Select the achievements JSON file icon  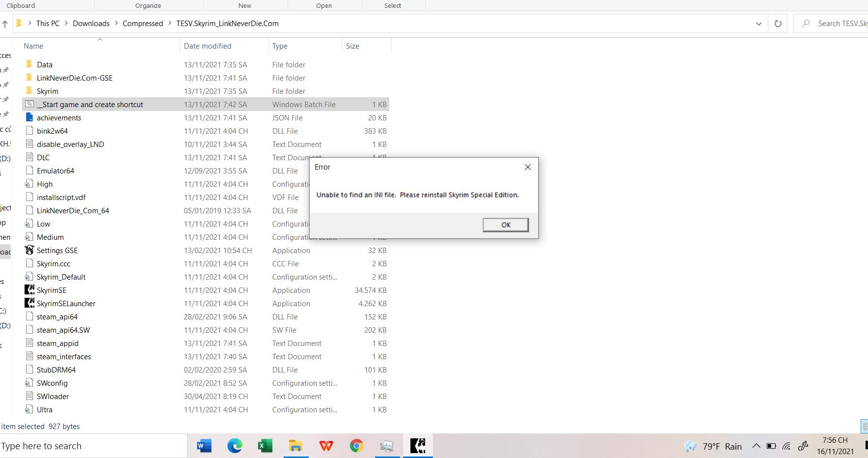coord(29,118)
